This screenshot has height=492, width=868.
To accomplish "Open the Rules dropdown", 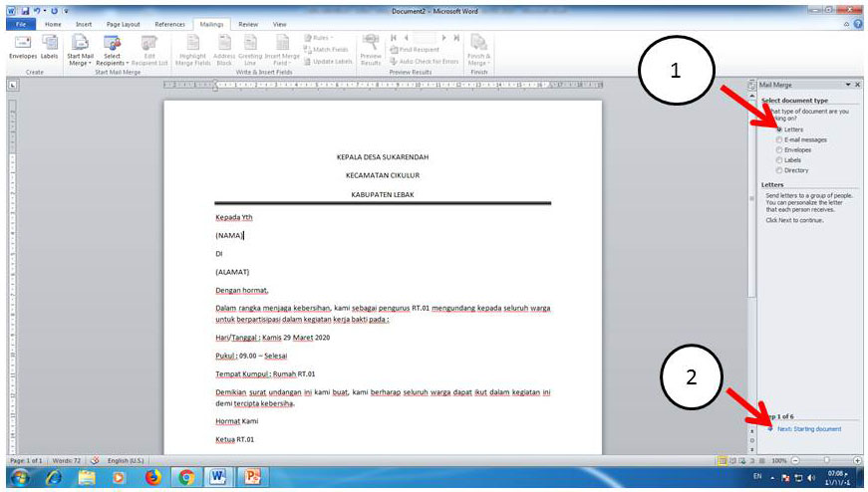I will pyautogui.click(x=320, y=38).
